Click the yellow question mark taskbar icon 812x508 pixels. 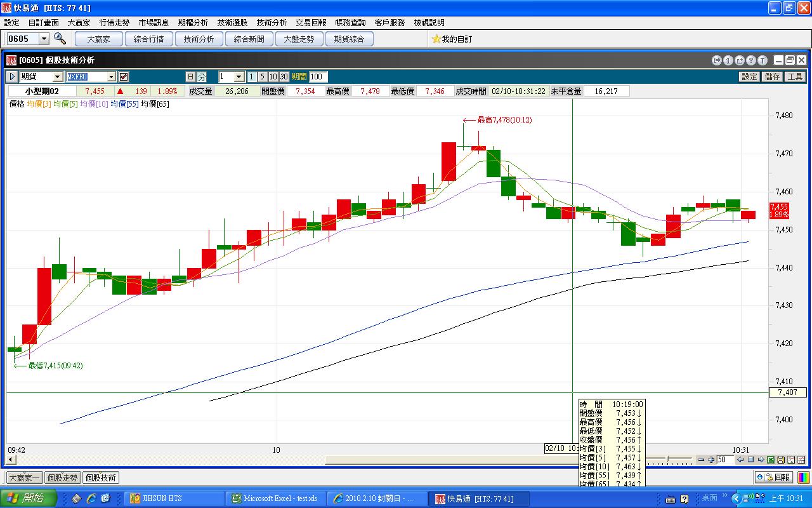(x=684, y=498)
